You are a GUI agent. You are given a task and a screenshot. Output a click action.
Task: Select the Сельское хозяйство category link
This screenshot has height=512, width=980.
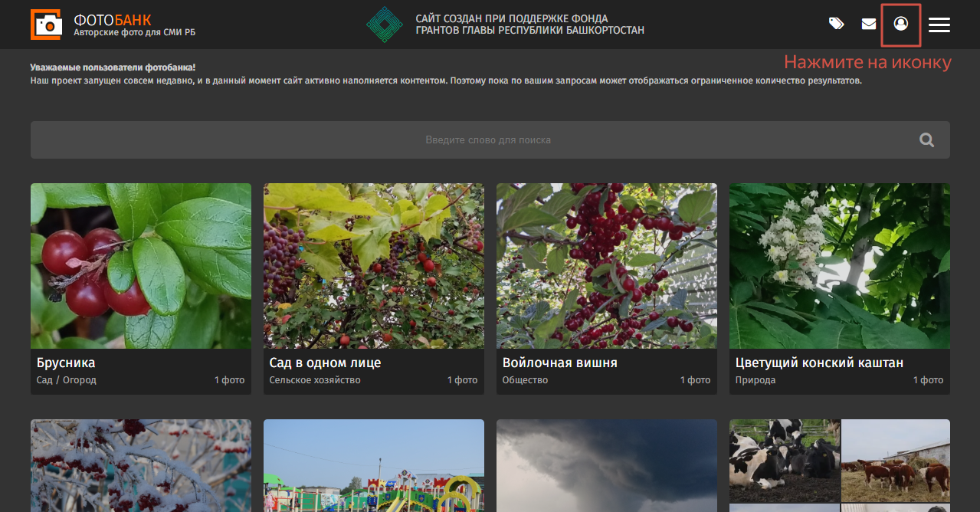[x=315, y=380]
